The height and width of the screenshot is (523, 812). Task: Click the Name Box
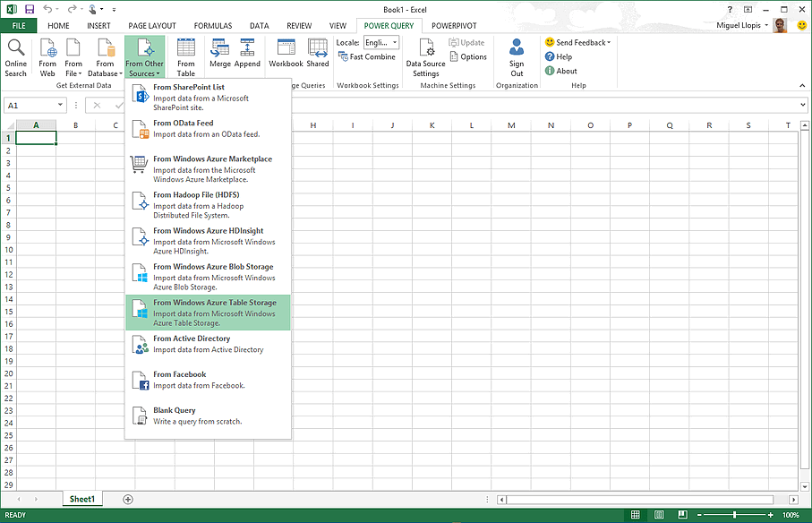click(x=30, y=105)
